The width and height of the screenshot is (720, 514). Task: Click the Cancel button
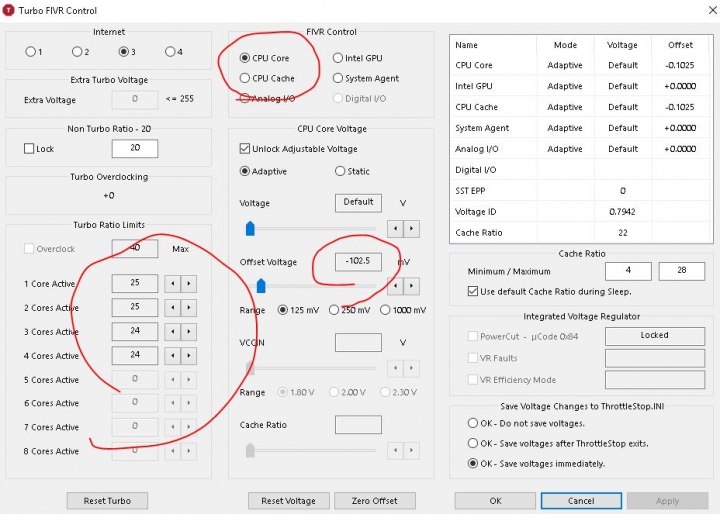click(x=581, y=501)
